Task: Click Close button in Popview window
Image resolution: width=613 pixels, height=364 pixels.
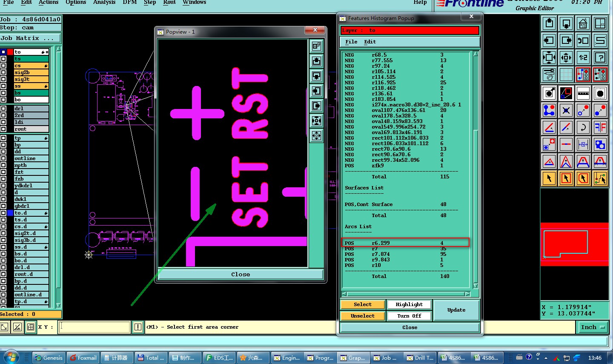Action: [x=241, y=275]
